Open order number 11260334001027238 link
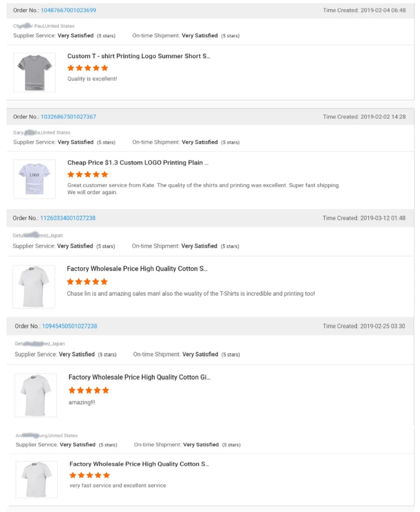Viewport: 420px width, 512px height. pyautogui.click(x=68, y=218)
